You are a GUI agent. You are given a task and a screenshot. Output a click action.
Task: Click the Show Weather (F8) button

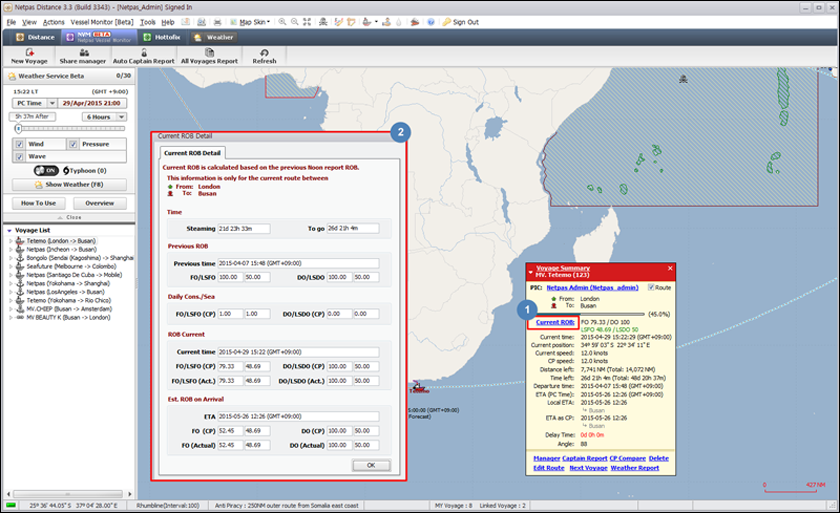tap(69, 185)
